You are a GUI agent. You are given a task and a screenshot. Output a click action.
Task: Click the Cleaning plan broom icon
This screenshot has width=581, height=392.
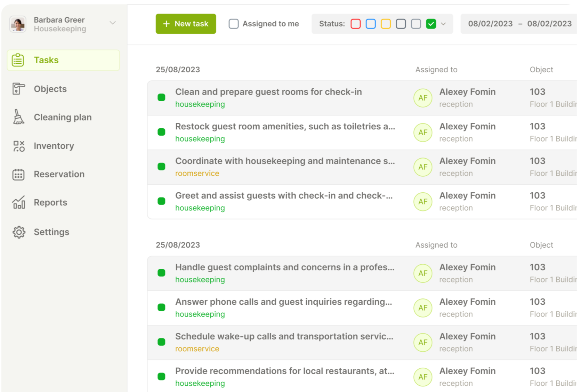[x=18, y=117]
